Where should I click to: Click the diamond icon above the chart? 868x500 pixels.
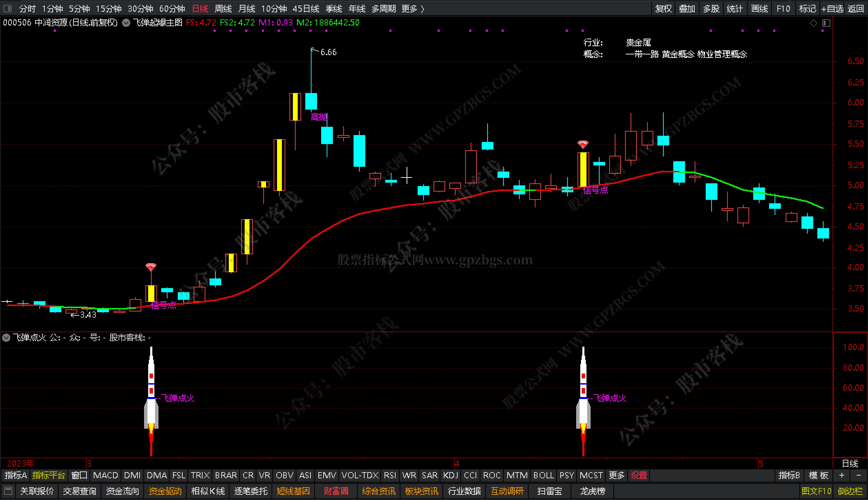tap(813, 23)
